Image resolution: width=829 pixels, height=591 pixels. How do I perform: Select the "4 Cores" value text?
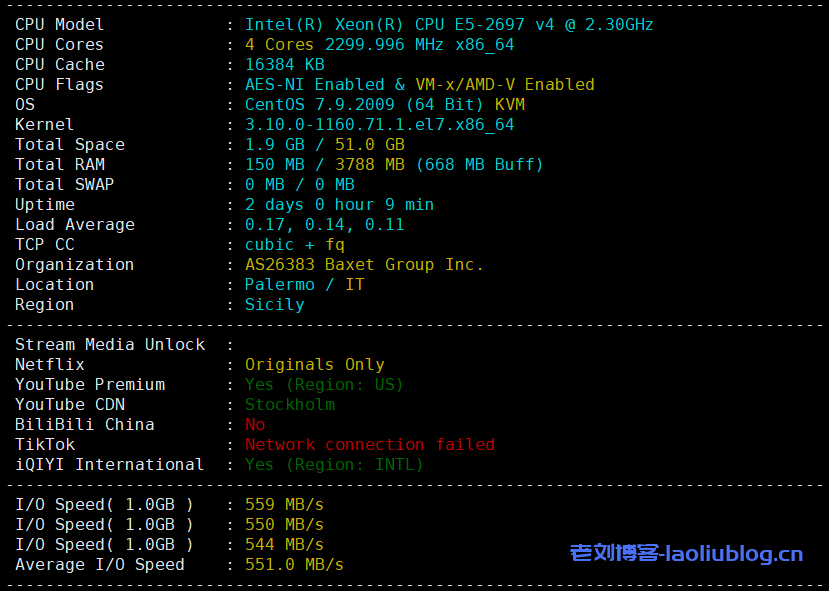point(274,44)
